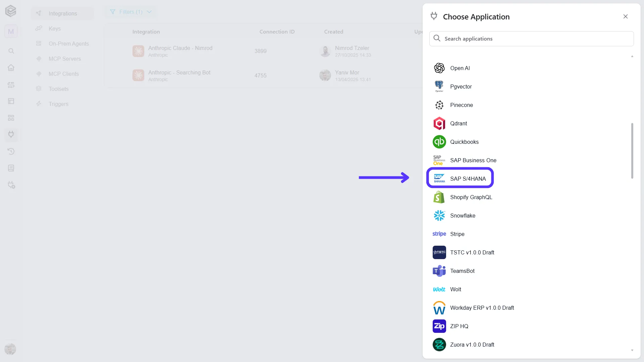
Task: Select the SAP Business One logo
Action: 439,160
